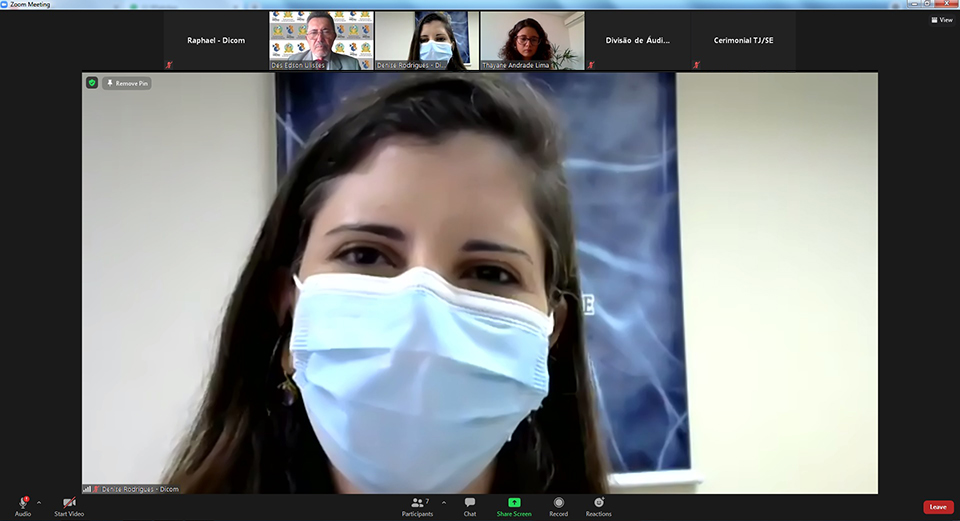Click the Audio headphone icon
Screen dimensions: 960x521
[x=22, y=502]
